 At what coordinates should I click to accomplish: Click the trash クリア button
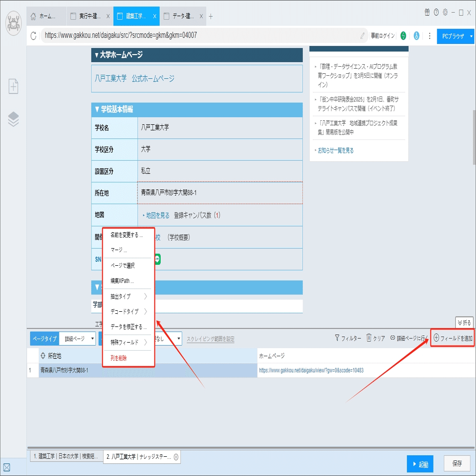tap(375, 338)
